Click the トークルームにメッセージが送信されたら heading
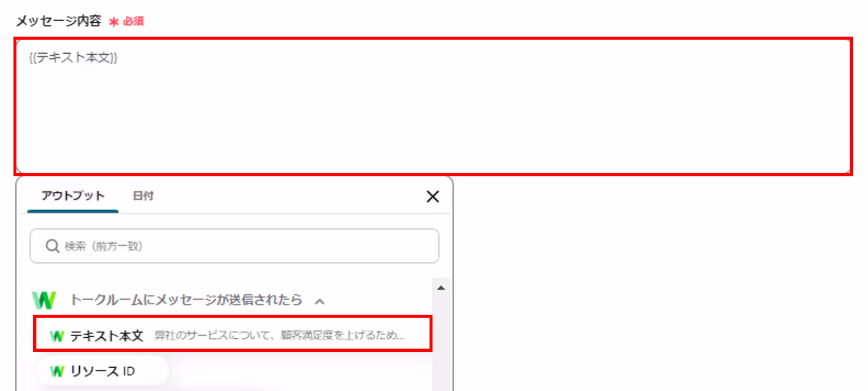Screen dimensions: 868x391 [186, 300]
